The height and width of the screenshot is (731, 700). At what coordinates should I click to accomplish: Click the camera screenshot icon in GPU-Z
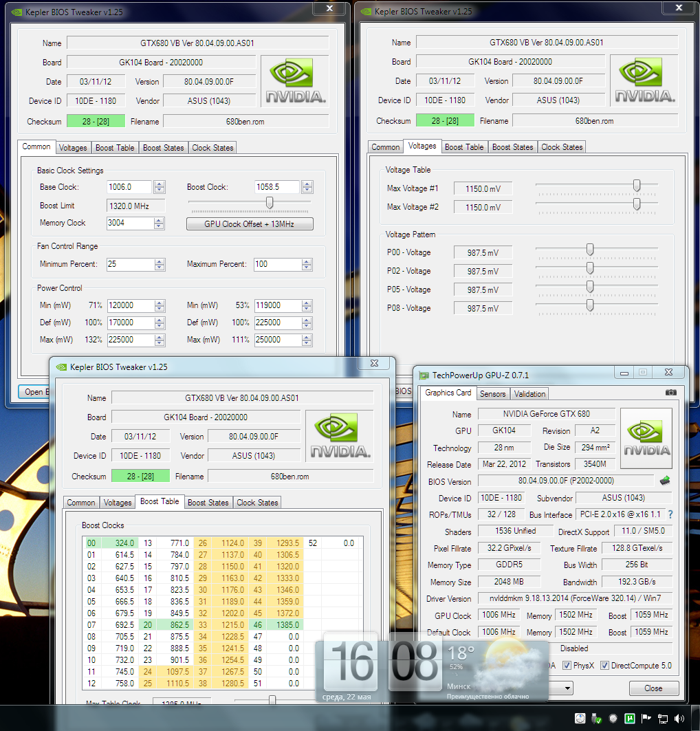[x=670, y=393]
